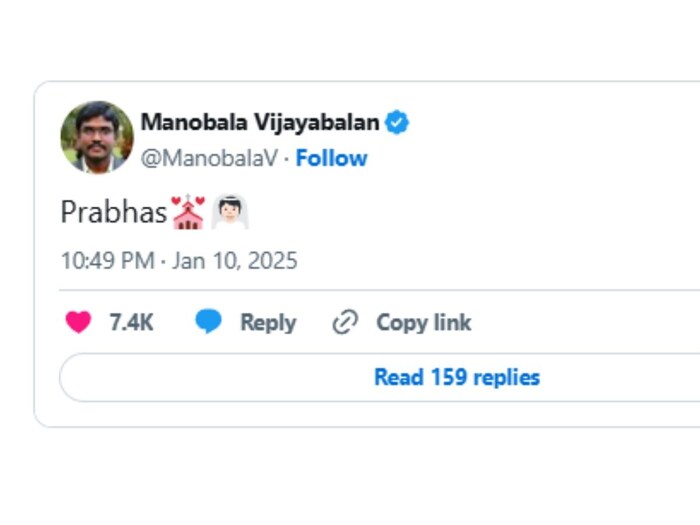Screen dimensions: 700x525
Task: Click blank area right of Copy link
Action: pos(580,322)
